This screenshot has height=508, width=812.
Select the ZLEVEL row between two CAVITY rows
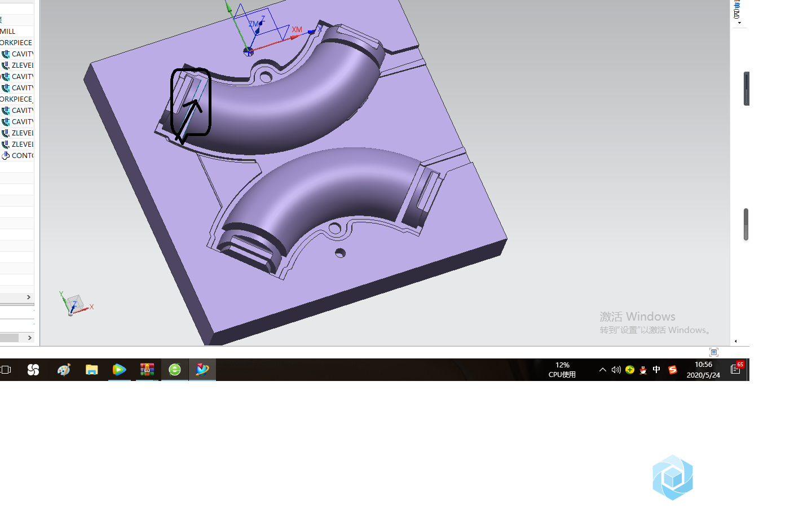click(17, 65)
